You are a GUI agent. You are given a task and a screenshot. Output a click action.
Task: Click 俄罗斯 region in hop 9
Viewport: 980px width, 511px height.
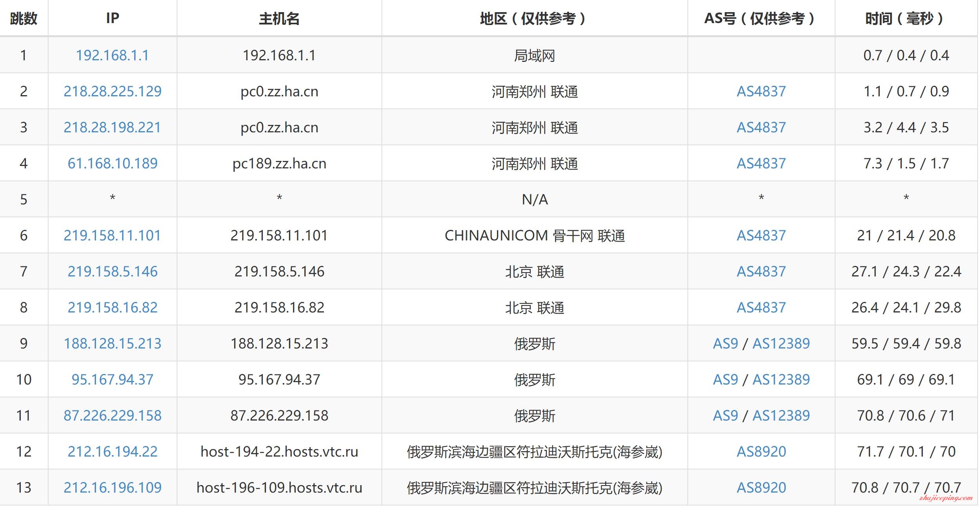click(534, 343)
